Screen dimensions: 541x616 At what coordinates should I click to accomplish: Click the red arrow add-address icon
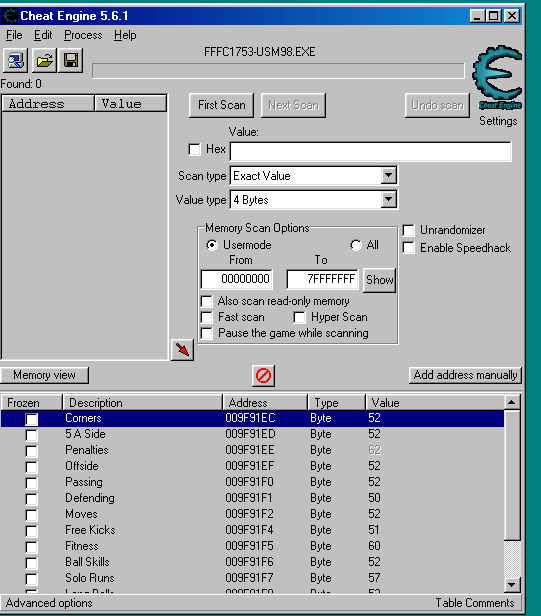tap(182, 349)
